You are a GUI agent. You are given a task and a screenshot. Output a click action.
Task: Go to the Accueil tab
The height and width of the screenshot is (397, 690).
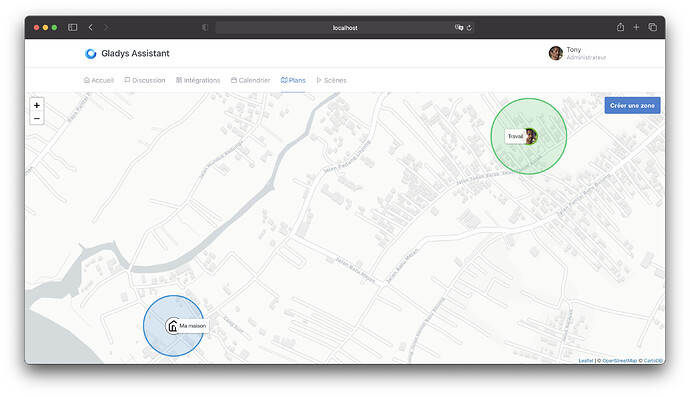[x=99, y=80]
